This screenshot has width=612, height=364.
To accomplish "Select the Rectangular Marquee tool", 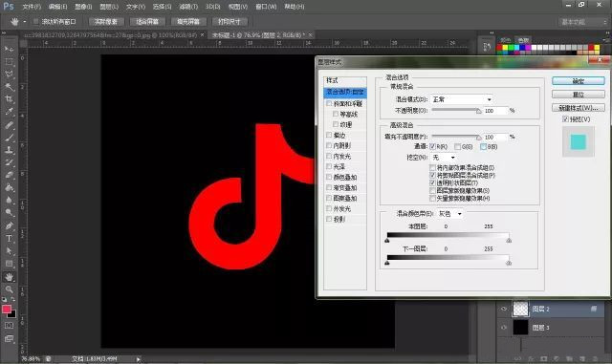I will pos(9,62).
